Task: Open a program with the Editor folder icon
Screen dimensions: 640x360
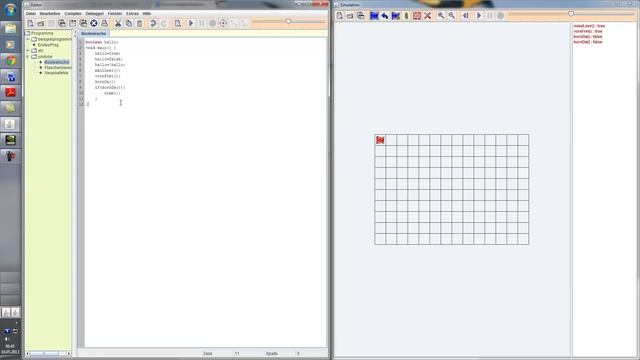Action: 41,23
